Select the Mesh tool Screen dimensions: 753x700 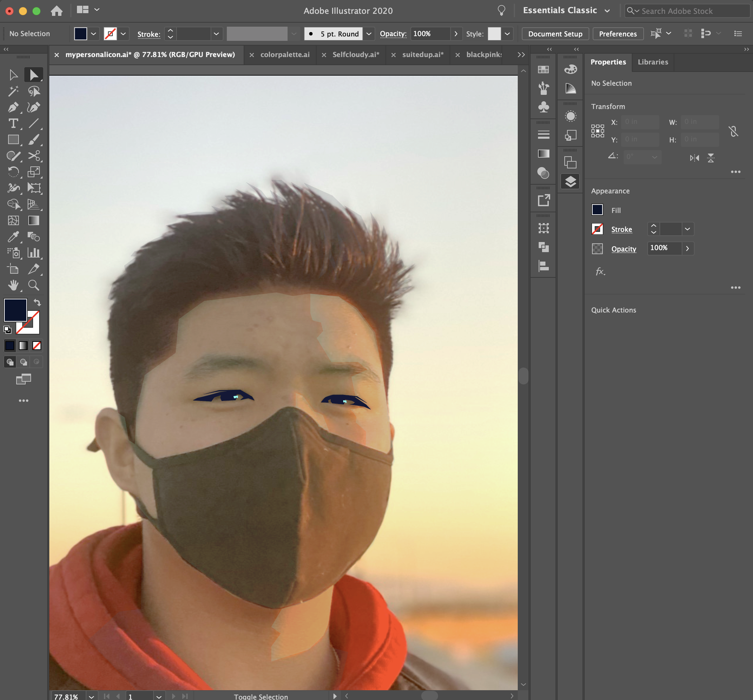[x=13, y=220]
